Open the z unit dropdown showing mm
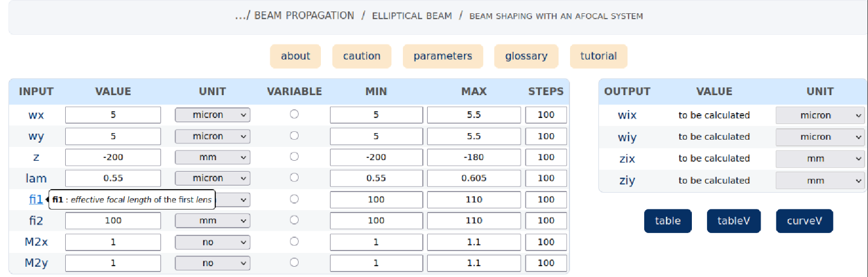868x277 pixels. click(x=212, y=157)
